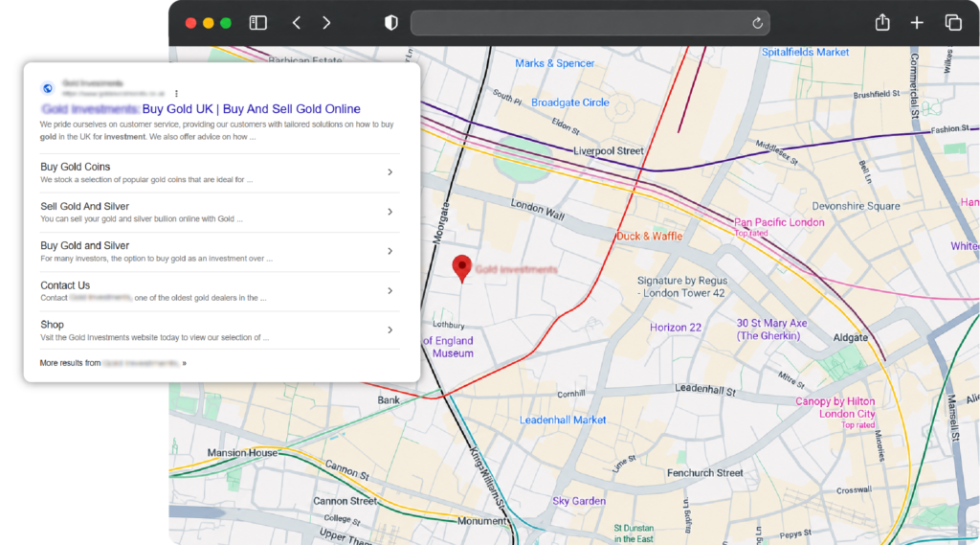Select Signature by Regus London Tower 42
The image size is (980, 545).
pos(681,286)
